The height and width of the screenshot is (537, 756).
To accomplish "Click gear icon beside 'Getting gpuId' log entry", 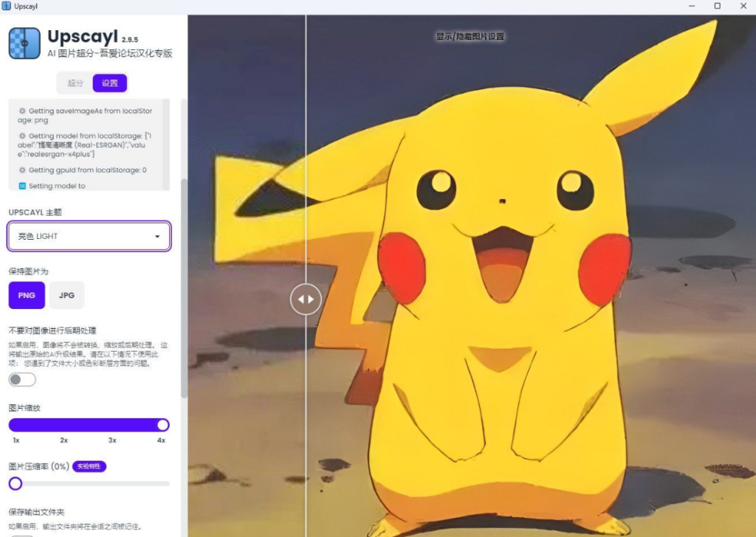I will pyautogui.click(x=22, y=170).
